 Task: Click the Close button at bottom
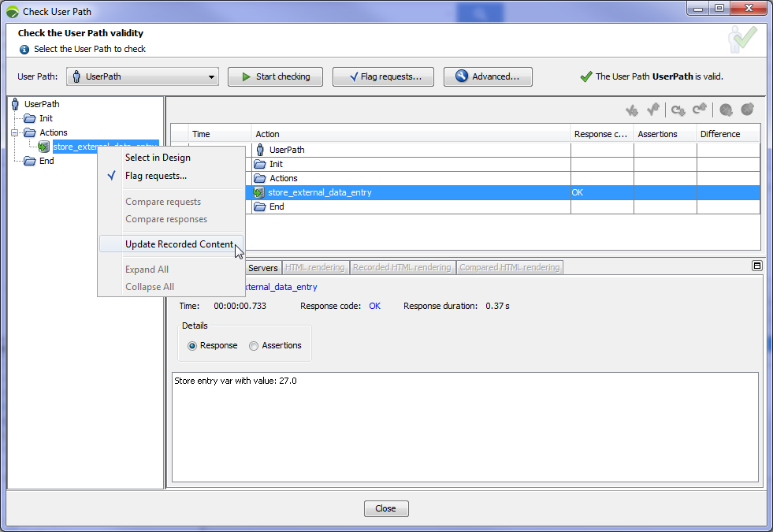pos(386,508)
